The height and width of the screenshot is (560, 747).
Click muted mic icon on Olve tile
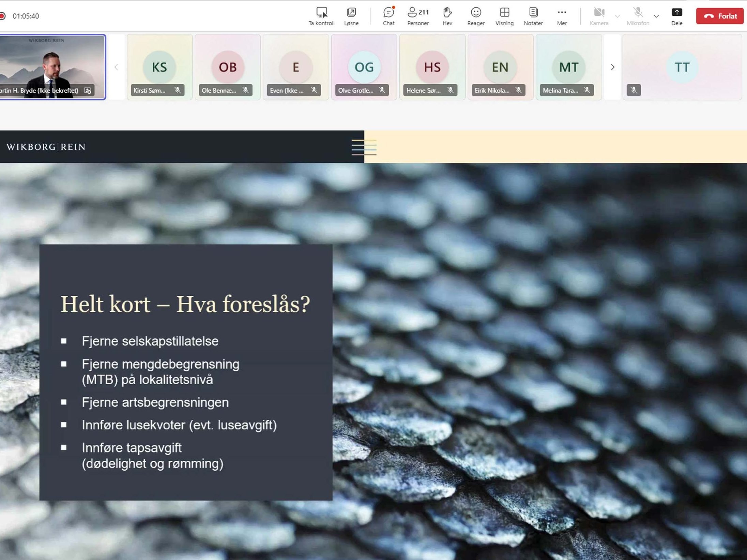[382, 90]
